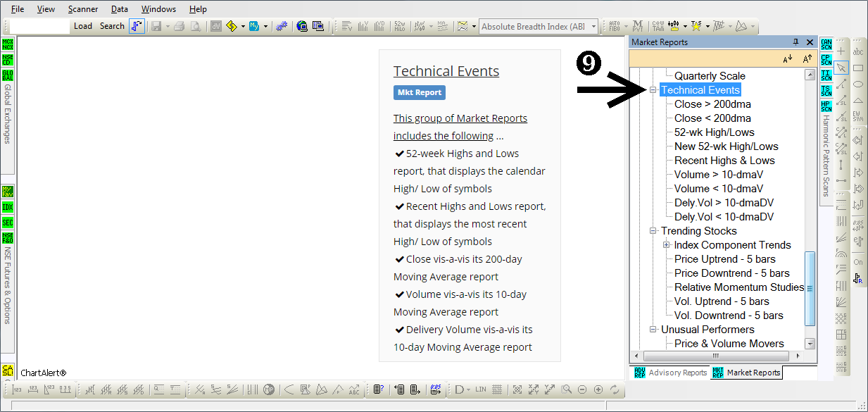This screenshot has height=412, width=868.
Task: Open the CP SCN scanner icon
Action: (826, 60)
